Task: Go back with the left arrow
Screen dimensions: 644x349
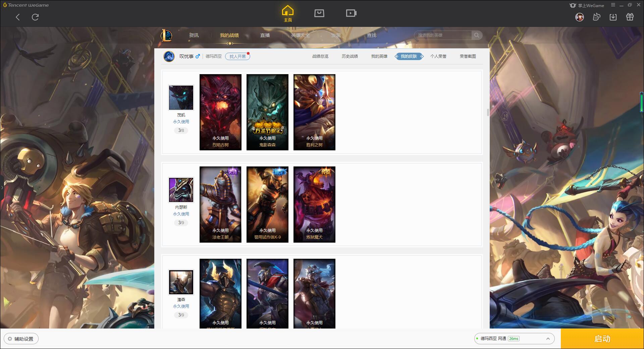Action: tap(18, 17)
